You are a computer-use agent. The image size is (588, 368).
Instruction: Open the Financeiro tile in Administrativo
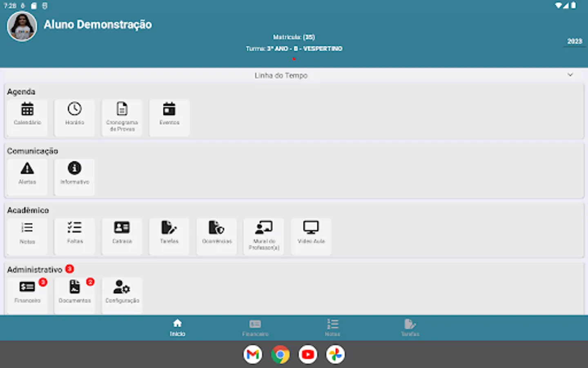coord(27,296)
